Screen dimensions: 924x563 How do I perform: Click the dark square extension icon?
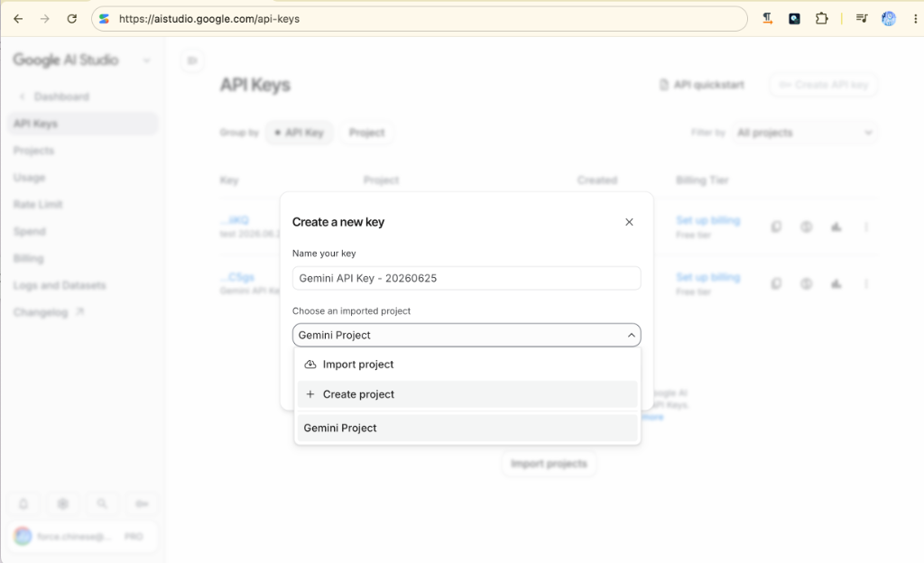(794, 19)
